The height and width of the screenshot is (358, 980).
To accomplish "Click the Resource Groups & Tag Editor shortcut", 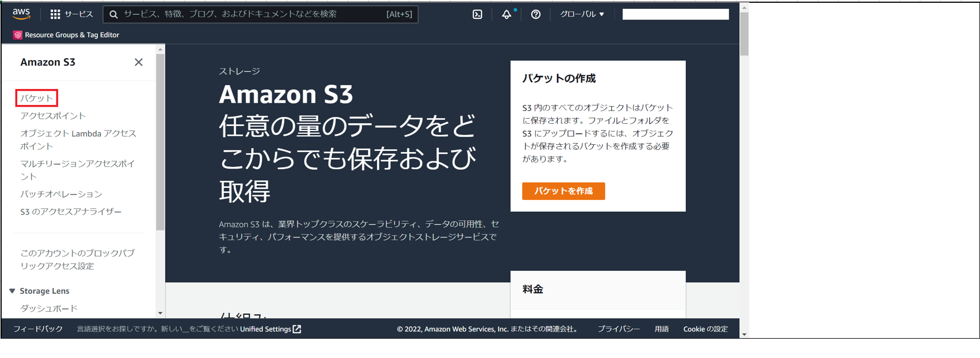I will pyautogui.click(x=66, y=35).
